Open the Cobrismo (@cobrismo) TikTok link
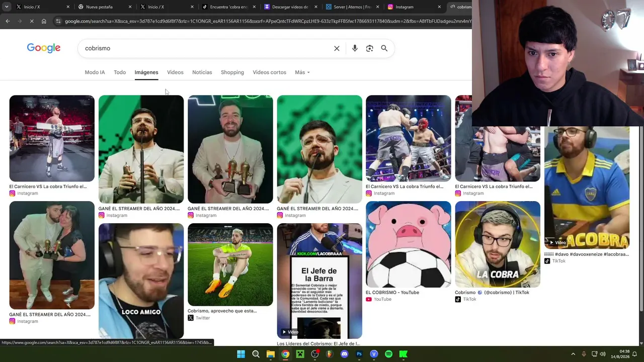Image resolution: width=644 pixels, height=362 pixels. coord(492,293)
